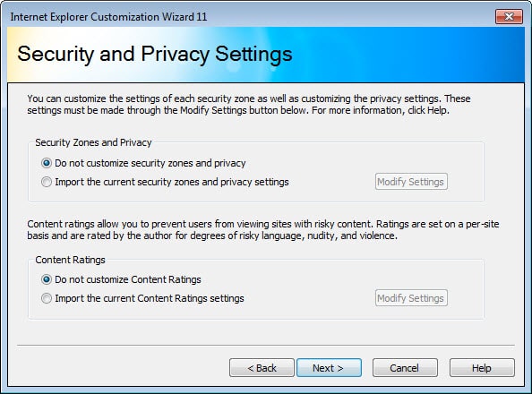This screenshot has width=532, height=394.
Task: Click the 'Security Zones and Privacy' group label
Action: point(93,142)
